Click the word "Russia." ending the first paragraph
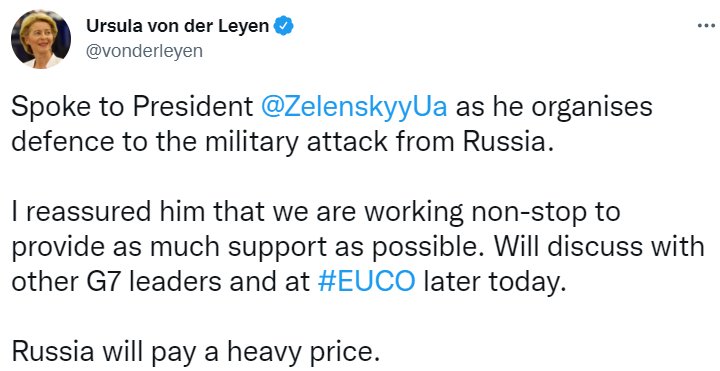Screen dimensions: 720x371 pyautogui.click(x=506, y=142)
